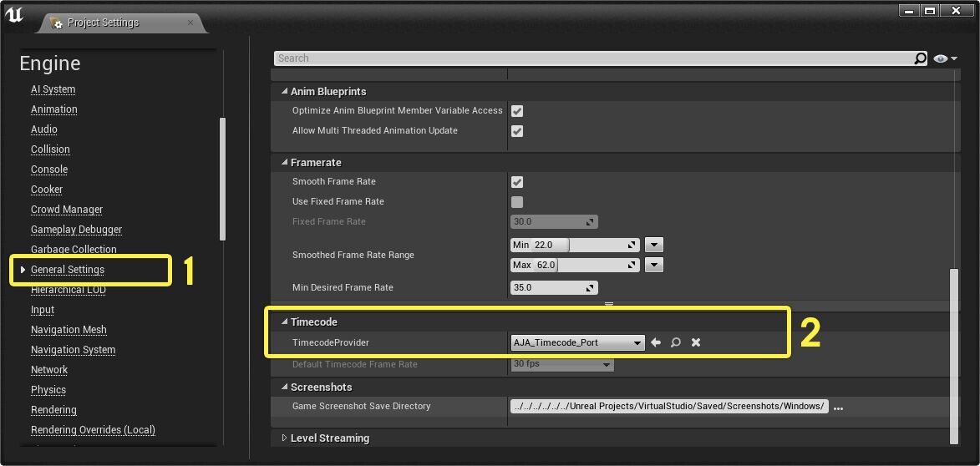This screenshot has width=980, height=466.
Task: Open Gameplay Debugger settings
Action: pyautogui.click(x=76, y=230)
